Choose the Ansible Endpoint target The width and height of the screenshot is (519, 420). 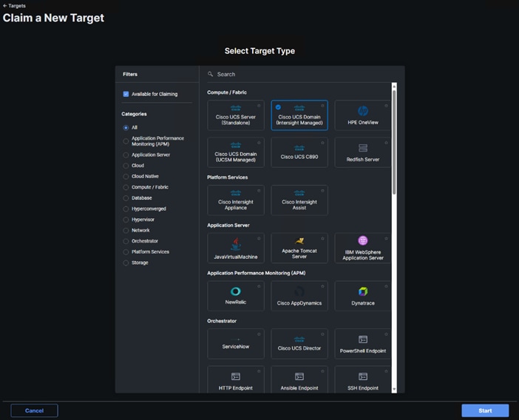point(299,379)
